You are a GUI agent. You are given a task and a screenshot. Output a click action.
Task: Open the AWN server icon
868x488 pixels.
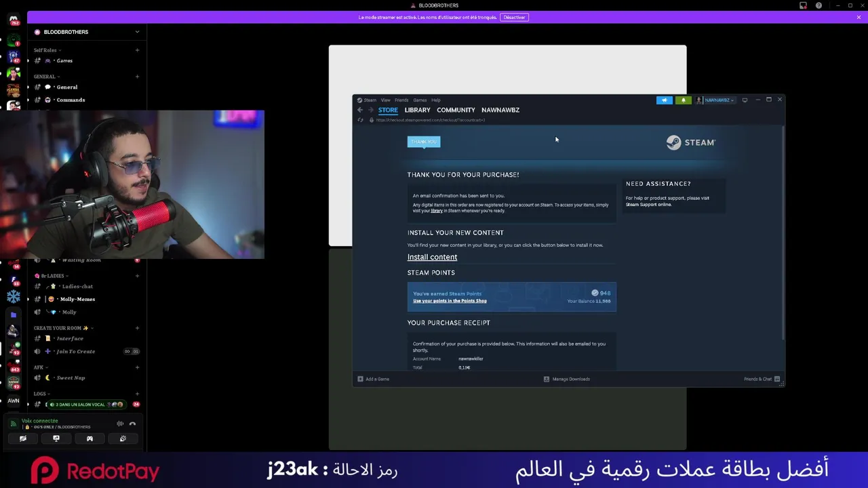14,401
